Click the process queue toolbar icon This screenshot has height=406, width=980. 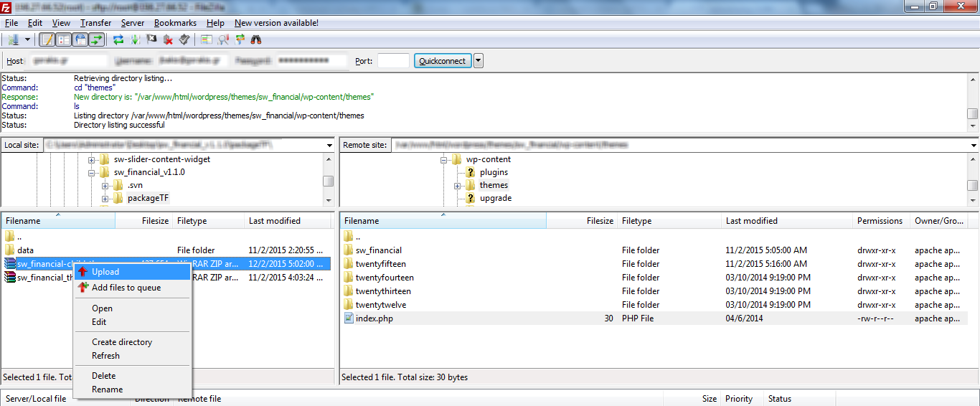coord(135,39)
